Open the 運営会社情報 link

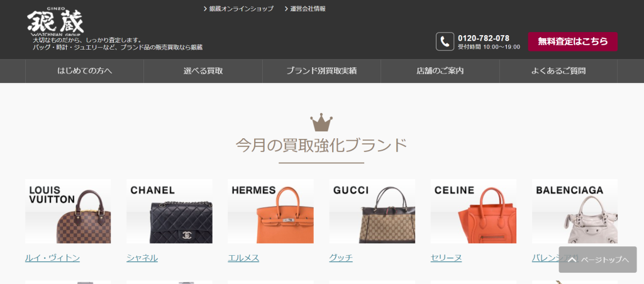click(305, 9)
